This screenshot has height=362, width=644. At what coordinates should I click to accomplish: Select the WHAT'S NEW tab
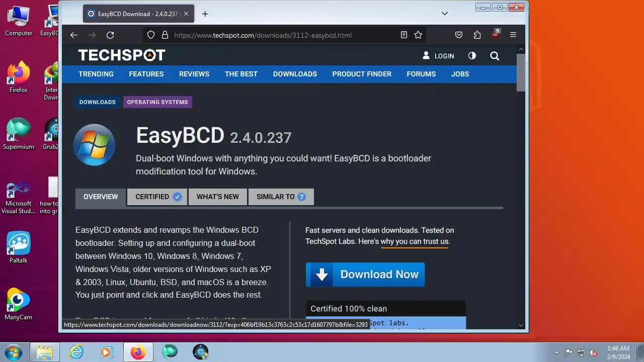tap(218, 197)
